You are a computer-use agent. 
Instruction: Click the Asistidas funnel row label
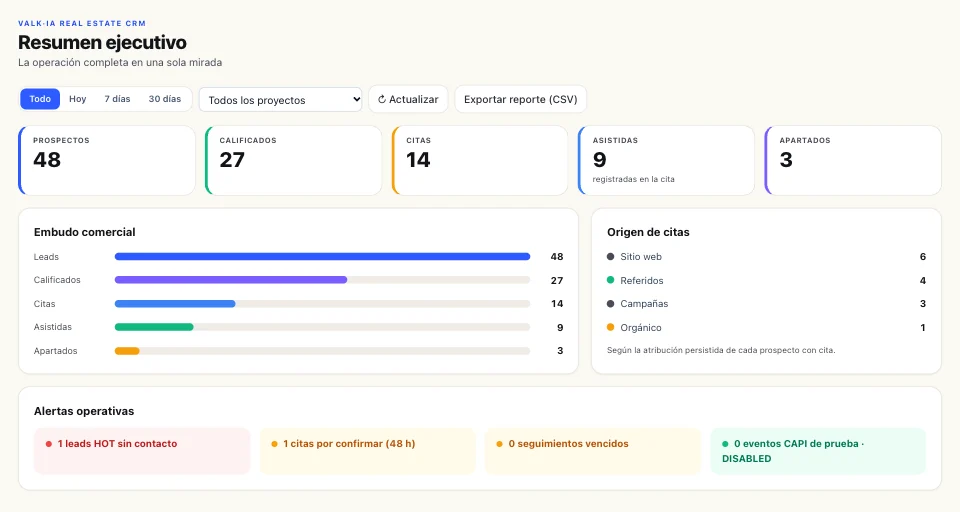tap(53, 327)
